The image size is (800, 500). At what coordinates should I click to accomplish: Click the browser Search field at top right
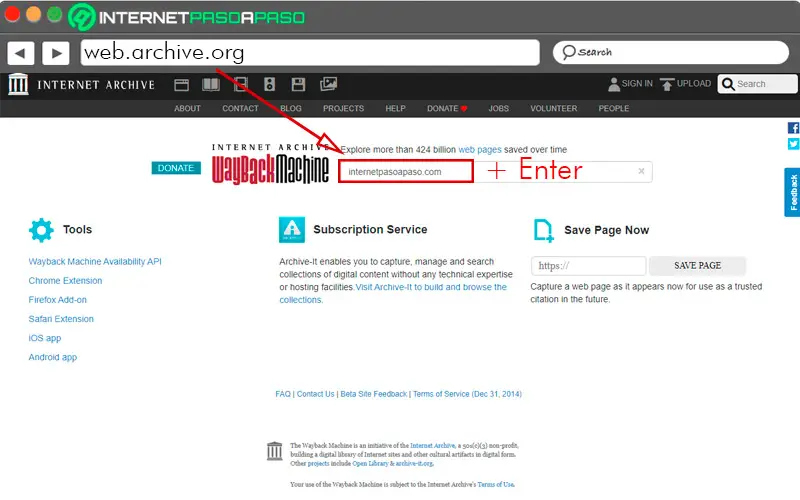(670, 53)
